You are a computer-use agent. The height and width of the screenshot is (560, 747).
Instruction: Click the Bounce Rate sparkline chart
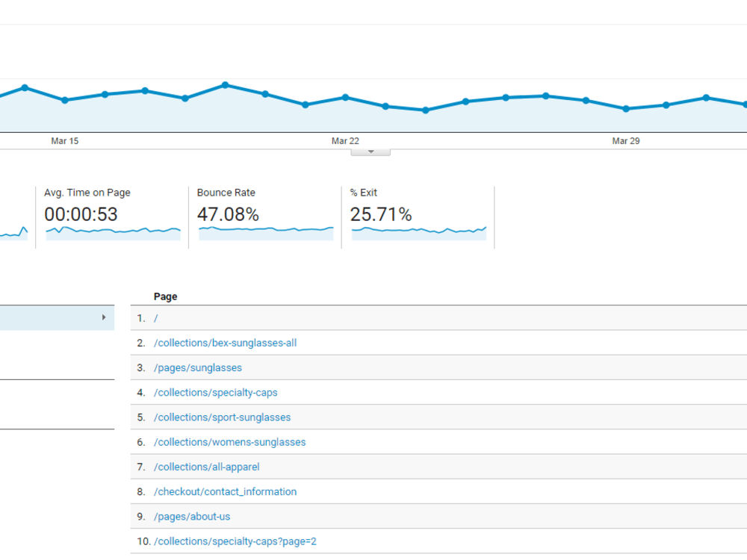pos(266,233)
